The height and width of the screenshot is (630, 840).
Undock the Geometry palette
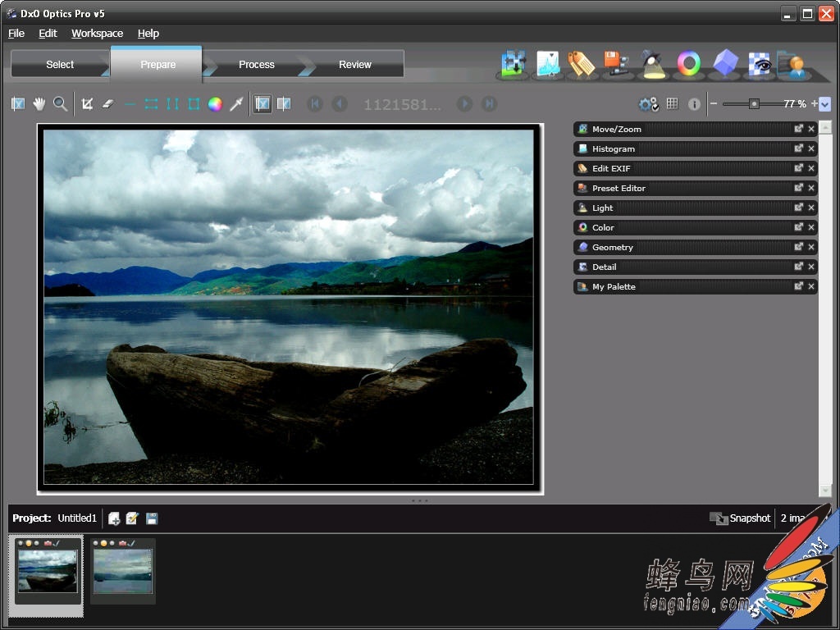point(799,247)
